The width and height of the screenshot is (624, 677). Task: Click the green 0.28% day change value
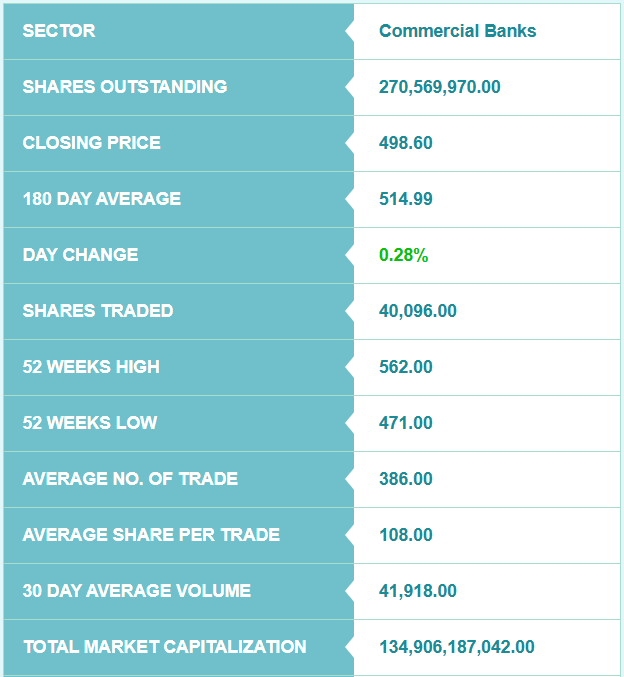pyautogui.click(x=403, y=255)
